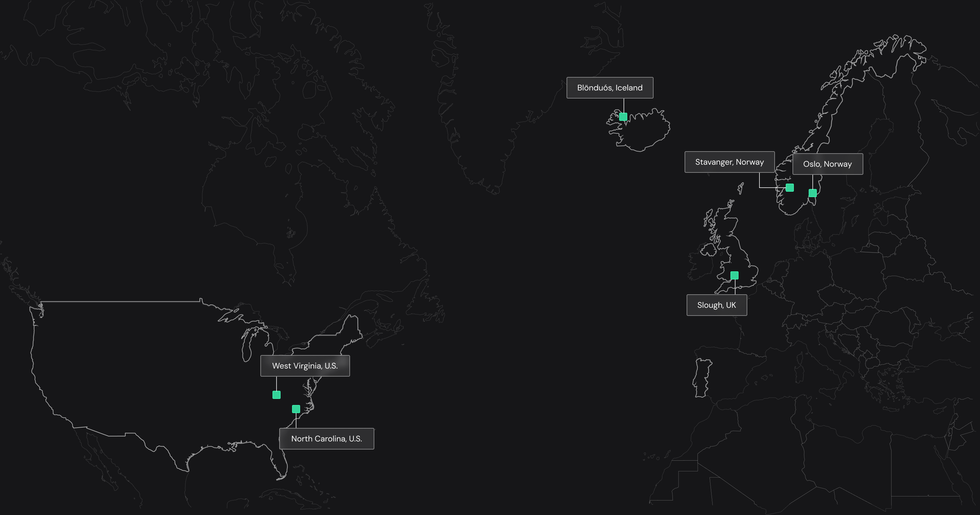This screenshot has width=980, height=515.
Task: Click the Slough, UK label box
Action: click(716, 305)
